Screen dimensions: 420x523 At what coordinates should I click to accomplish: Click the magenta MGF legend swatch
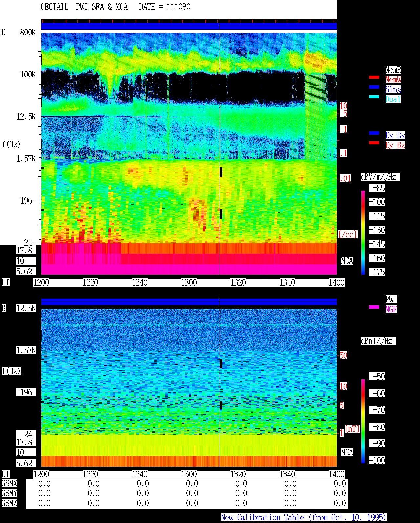click(374, 307)
